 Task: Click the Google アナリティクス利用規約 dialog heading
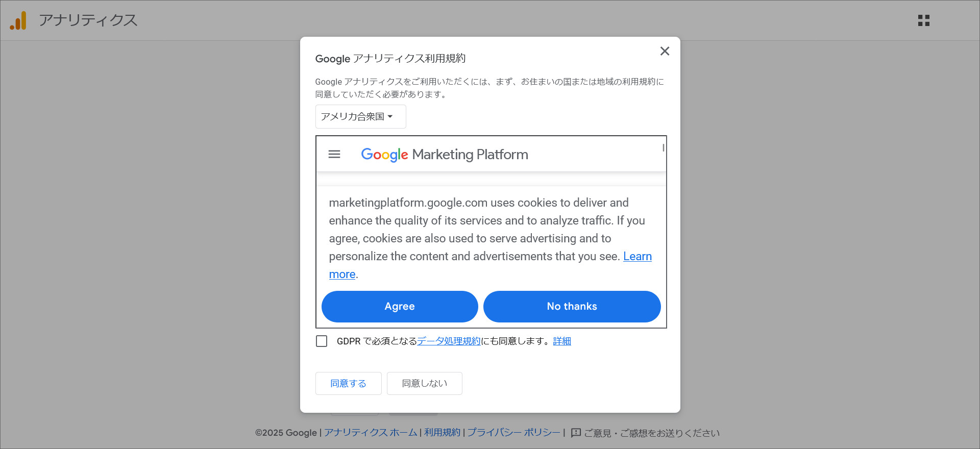(x=390, y=58)
